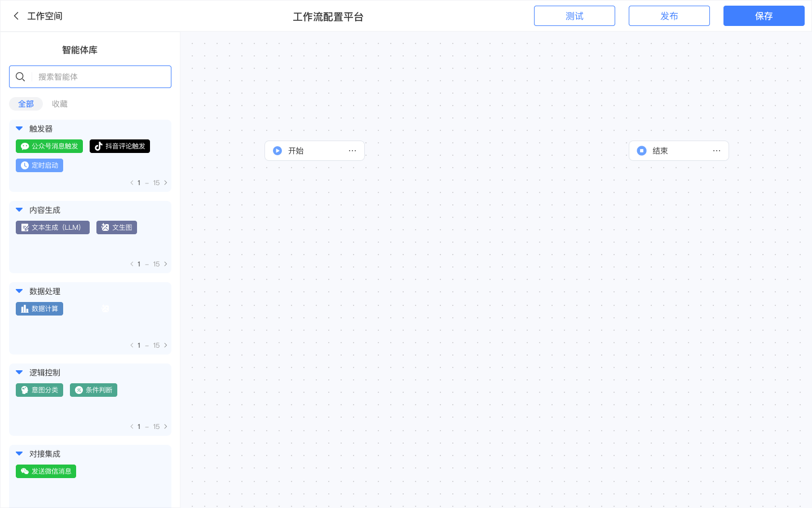Viewport: 812px width, 508px height.
Task: Select the 意图分类 agent chip
Action: click(39, 390)
